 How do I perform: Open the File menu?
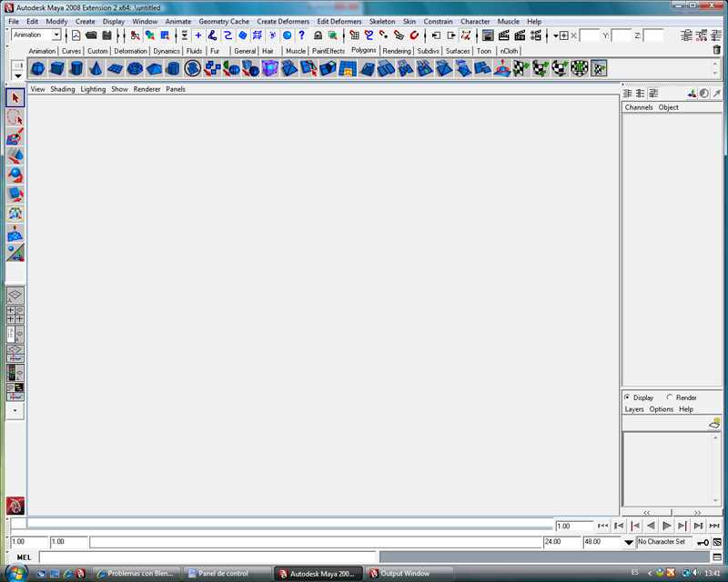14,21
